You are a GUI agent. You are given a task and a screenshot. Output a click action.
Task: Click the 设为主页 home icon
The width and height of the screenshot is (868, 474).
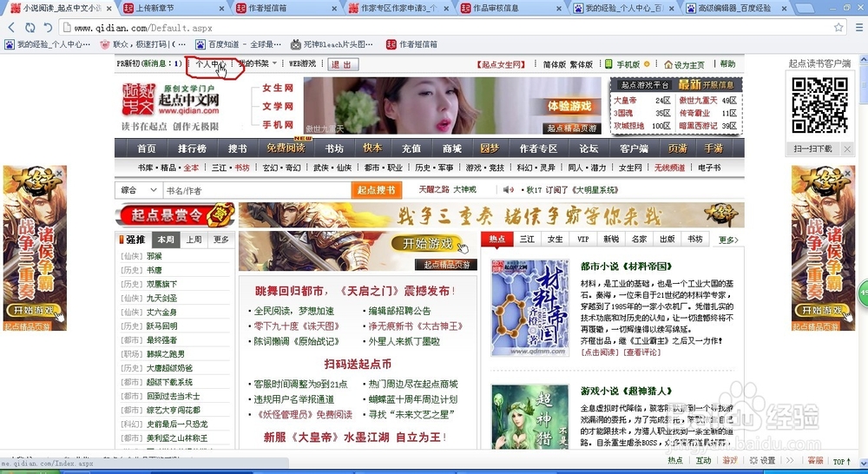(x=668, y=65)
